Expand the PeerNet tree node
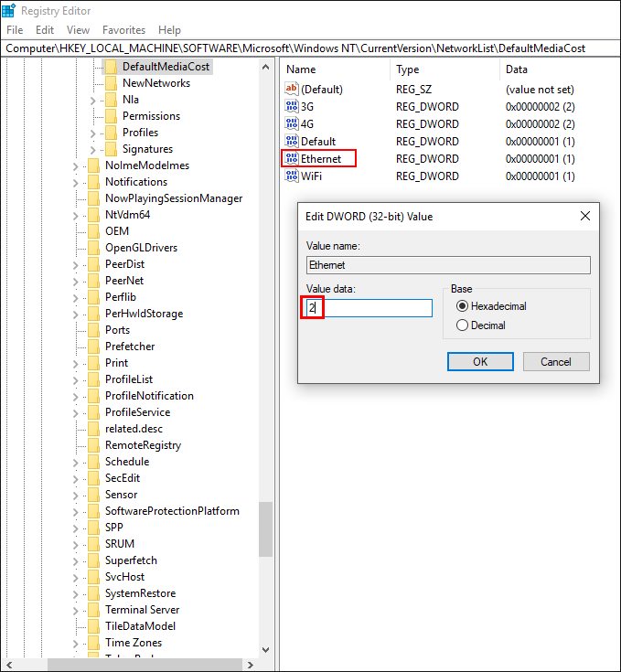This screenshot has height=672, width=621. coord(76,282)
